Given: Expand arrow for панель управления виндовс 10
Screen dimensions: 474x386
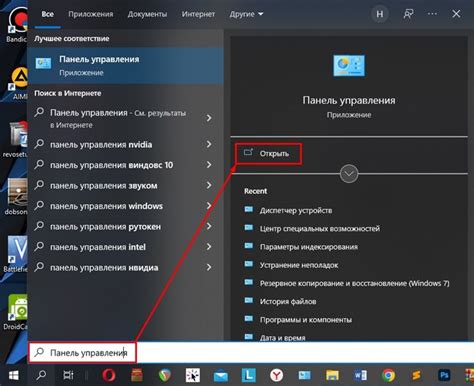Looking at the screenshot, I should point(209,165).
